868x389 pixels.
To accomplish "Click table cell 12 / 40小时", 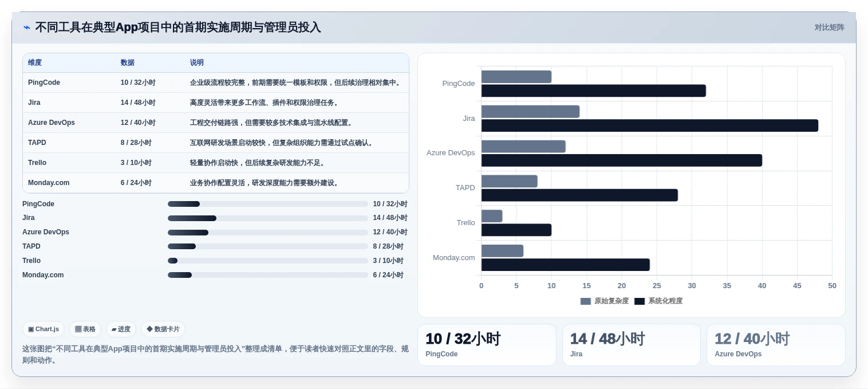I will click(x=138, y=123).
